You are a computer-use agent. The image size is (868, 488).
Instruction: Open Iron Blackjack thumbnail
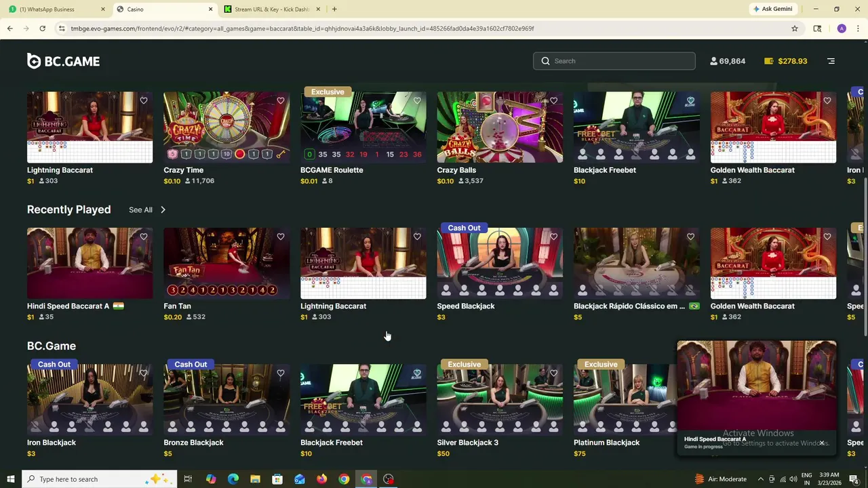[x=90, y=400]
